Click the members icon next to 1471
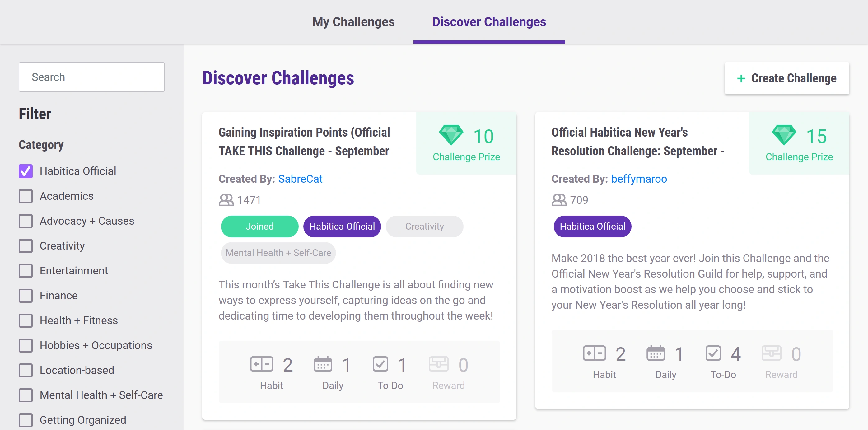The height and width of the screenshot is (430, 868). click(226, 200)
